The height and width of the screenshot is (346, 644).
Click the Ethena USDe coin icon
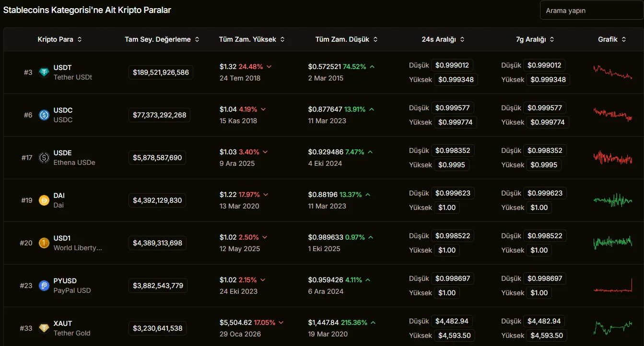click(x=44, y=158)
